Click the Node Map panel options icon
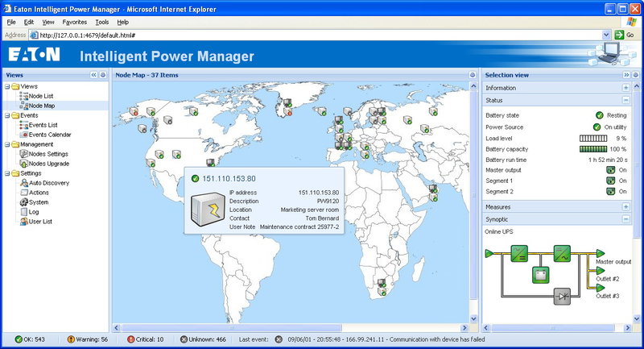 click(x=473, y=75)
